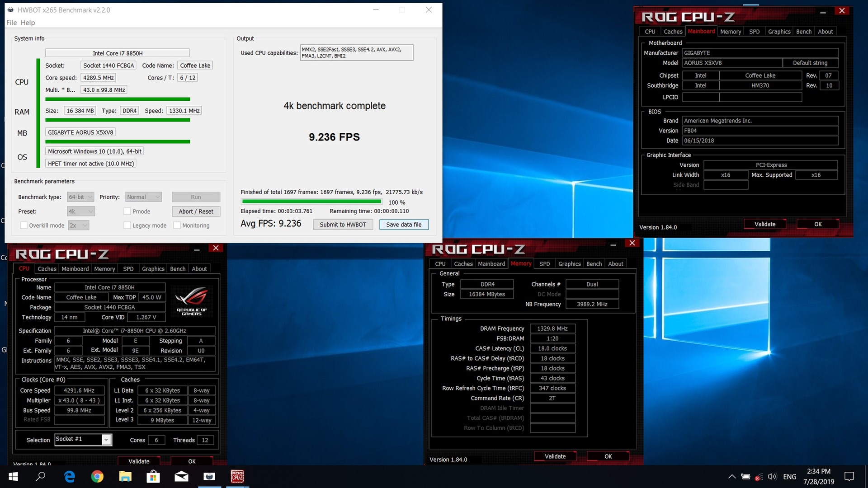This screenshot has height=488, width=868.
Task: Click HWBOT x265 title bar app icon
Action: [11, 10]
